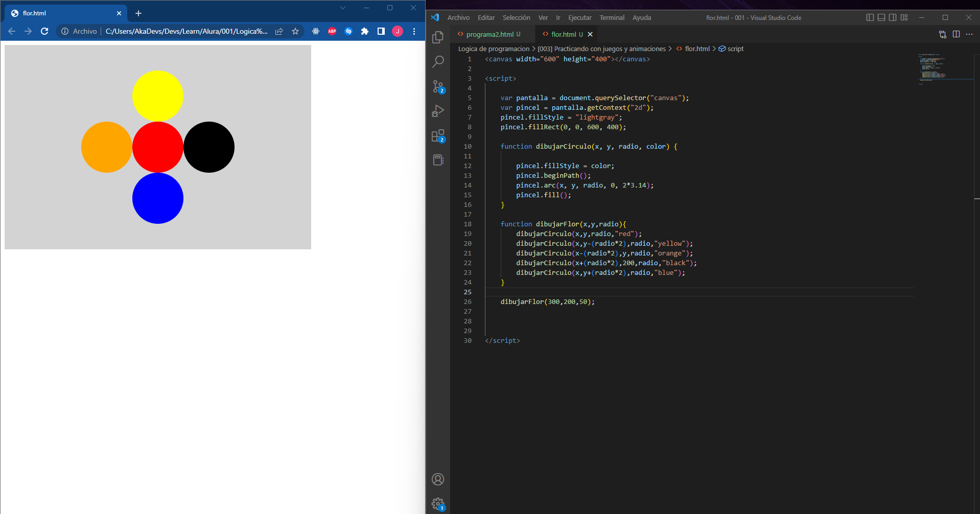The height and width of the screenshot is (514, 980).
Task: Click '[003] Practicando con juegos' breadcrumb
Action: [x=601, y=49]
